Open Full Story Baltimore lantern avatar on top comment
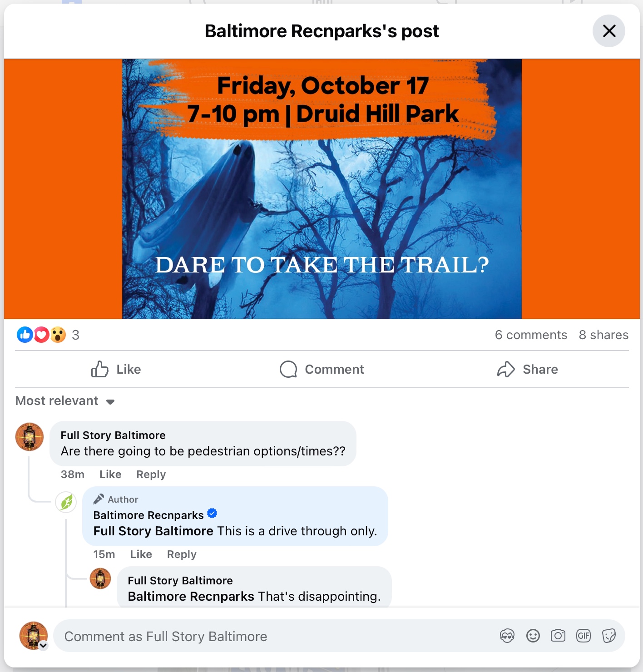Image resolution: width=643 pixels, height=672 pixels. point(30,437)
